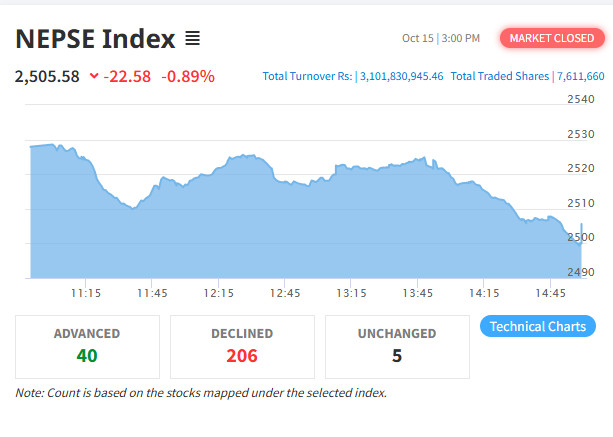The height and width of the screenshot is (437, 613).
Task: Select the Total Traded Shares link
Action: (499, 76)
